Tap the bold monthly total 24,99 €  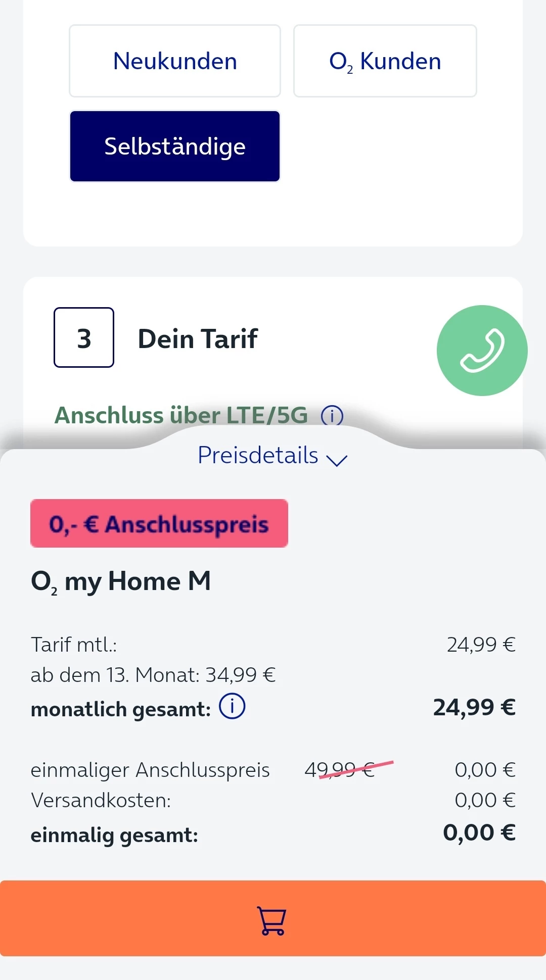474,707
